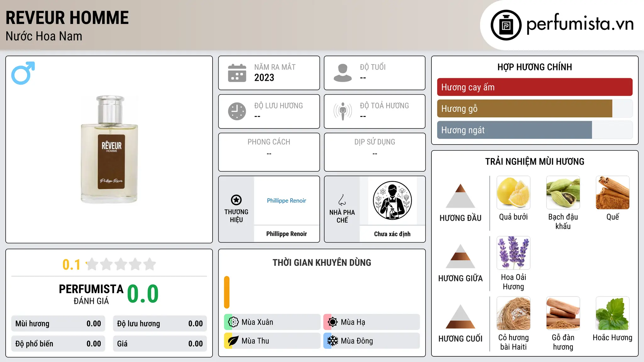Click the Mùi hương 0.00 score row
The height and width of the screenshot is (362, 644).
[x=58, y=324]
